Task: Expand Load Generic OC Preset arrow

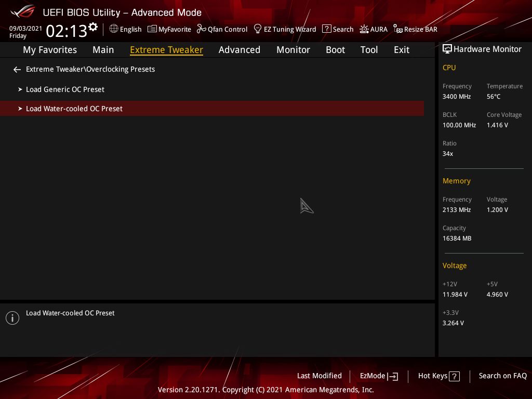Action: click(20, 89)
